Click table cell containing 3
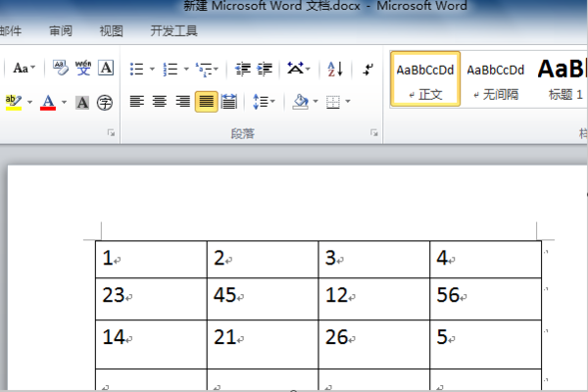The image size is (588, 392). pos(374,259)
